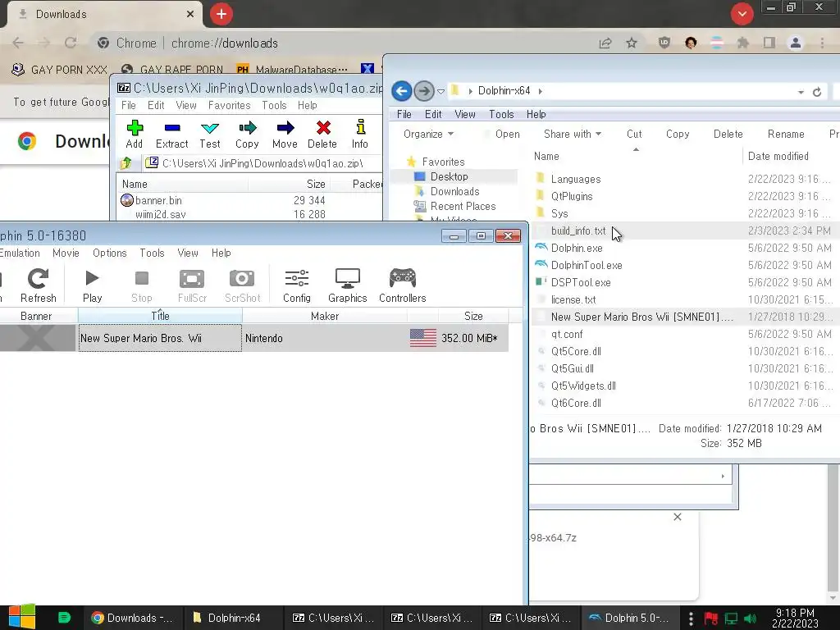This screenshot has height=630, width=840.
Task: Select New Super Mario Bros Wii file
Action: tap(641, 317)
